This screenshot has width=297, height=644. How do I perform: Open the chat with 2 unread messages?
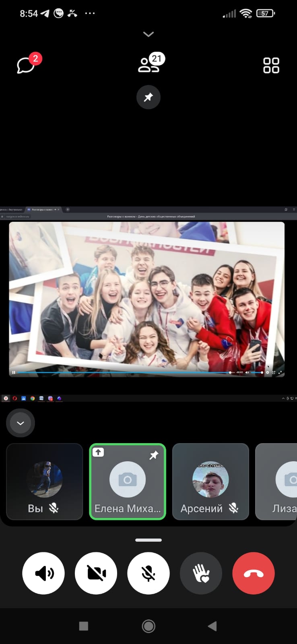pyautogui.click(x=29, y=64)
